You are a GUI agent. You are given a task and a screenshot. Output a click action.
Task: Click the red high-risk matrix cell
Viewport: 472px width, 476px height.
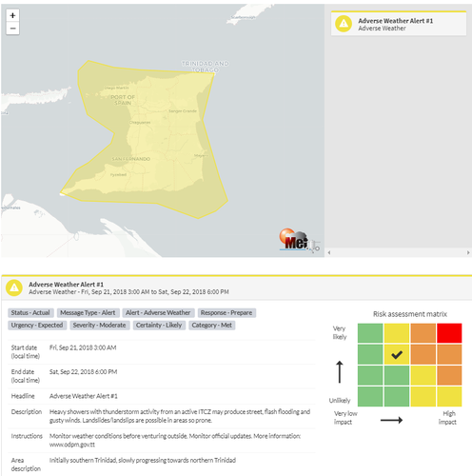click(x=449, y=333)
